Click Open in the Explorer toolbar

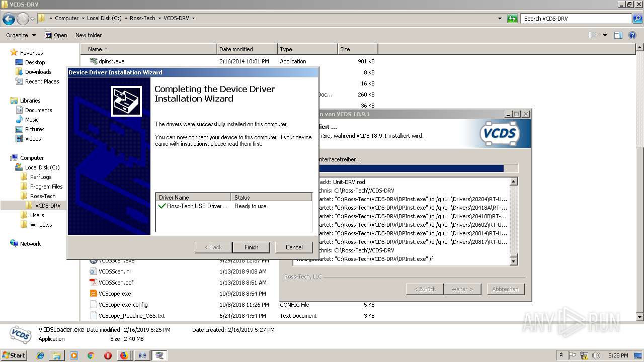coord(56,35)
